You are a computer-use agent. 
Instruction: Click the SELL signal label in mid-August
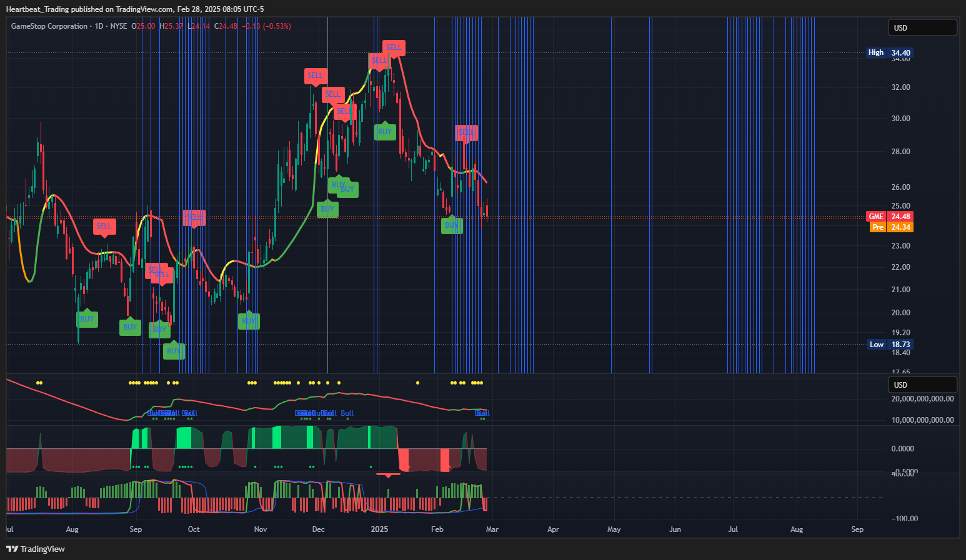(x=104, y=226)
